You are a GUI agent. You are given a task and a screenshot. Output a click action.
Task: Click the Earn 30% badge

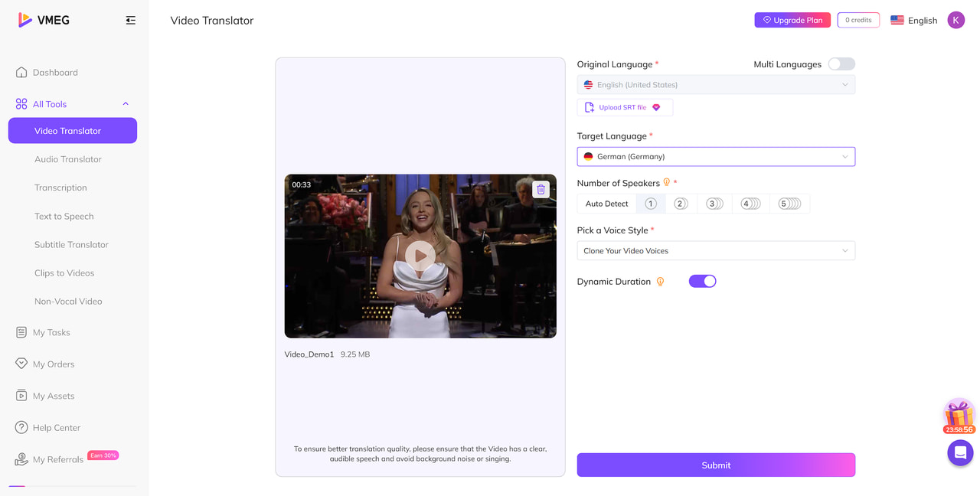(103, 455)
